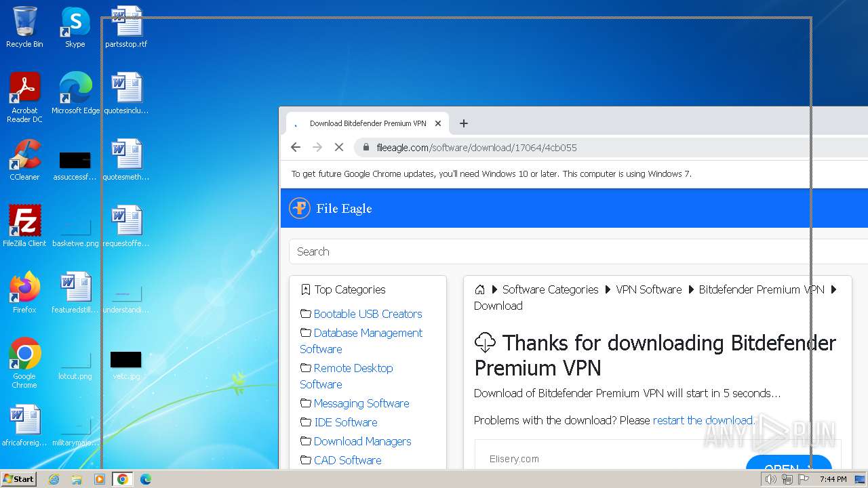Click the Top Categories heading
868x488 pixels.
click(x=350, y=289)
